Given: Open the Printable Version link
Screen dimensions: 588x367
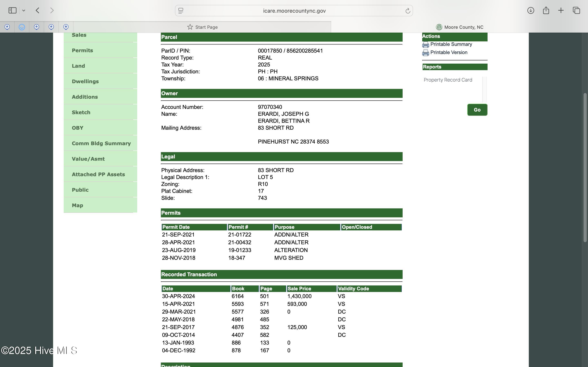Looking at the screenshot, I should pyautogui.click(x=449, y=52).
